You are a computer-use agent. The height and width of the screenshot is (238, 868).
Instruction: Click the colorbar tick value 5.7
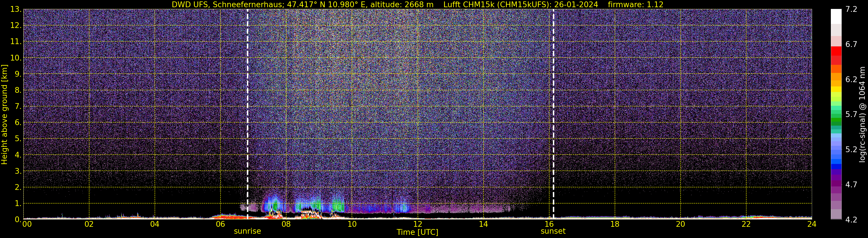(x=851, y=114)
